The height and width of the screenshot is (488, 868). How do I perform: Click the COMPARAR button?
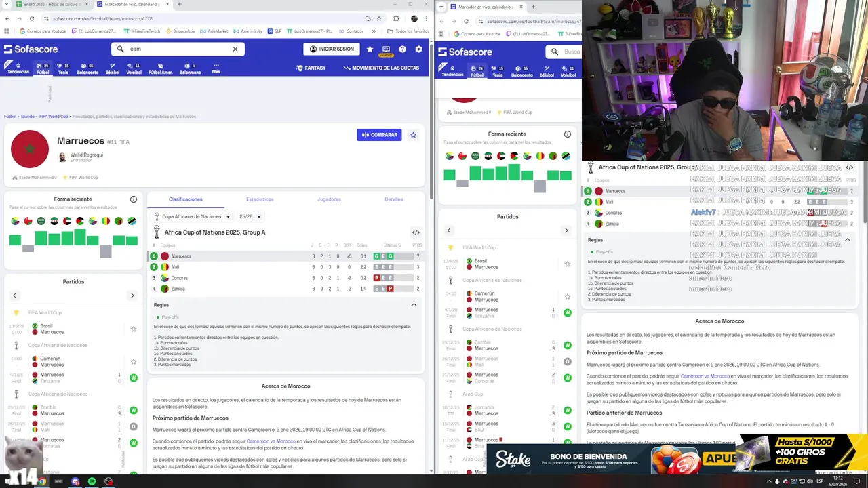click(379, 135)
